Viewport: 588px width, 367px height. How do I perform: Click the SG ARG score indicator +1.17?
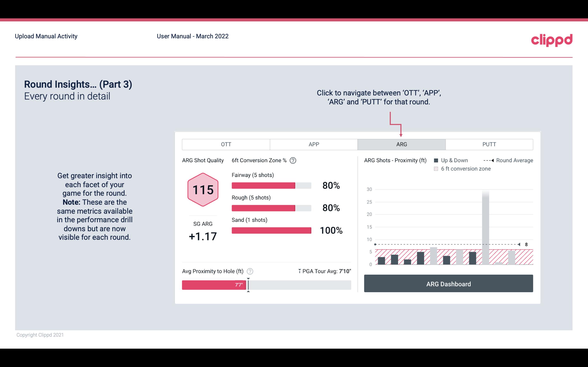(x=203, y=236)
